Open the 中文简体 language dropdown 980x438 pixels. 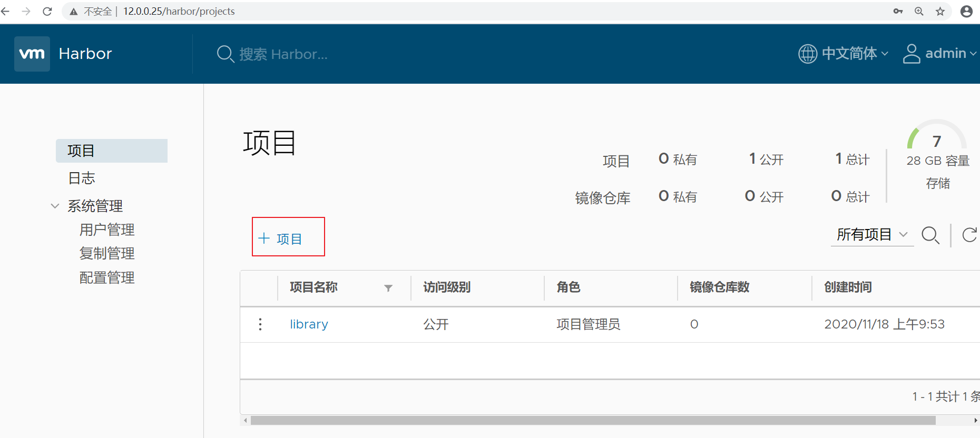(x=855, y=54)
